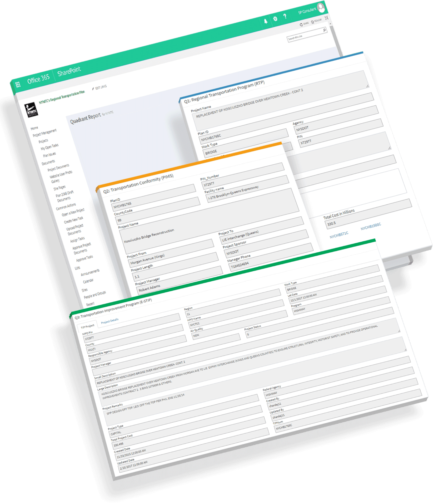Image resolution: width=433 pixels, height=504 pixels.
Task: Open Recent in left navigation
Action: pyautogui.click(x=90, y=304)
